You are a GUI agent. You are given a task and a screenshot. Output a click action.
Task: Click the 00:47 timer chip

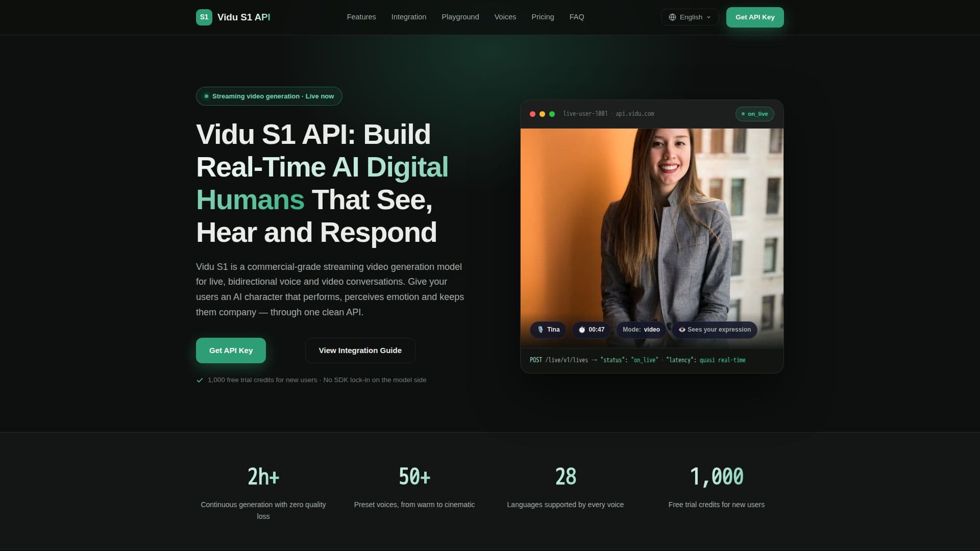[591, 330]
